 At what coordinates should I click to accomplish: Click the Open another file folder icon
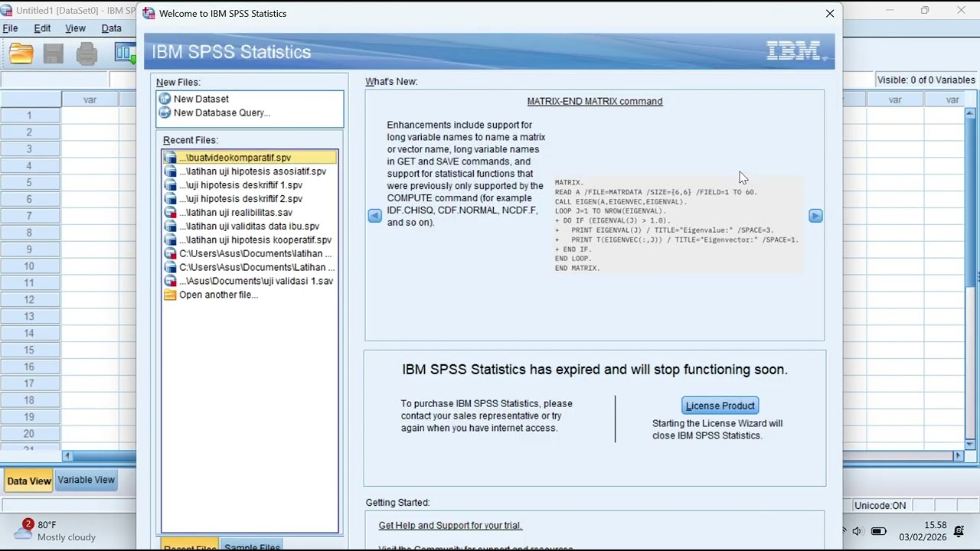(170, 295)
